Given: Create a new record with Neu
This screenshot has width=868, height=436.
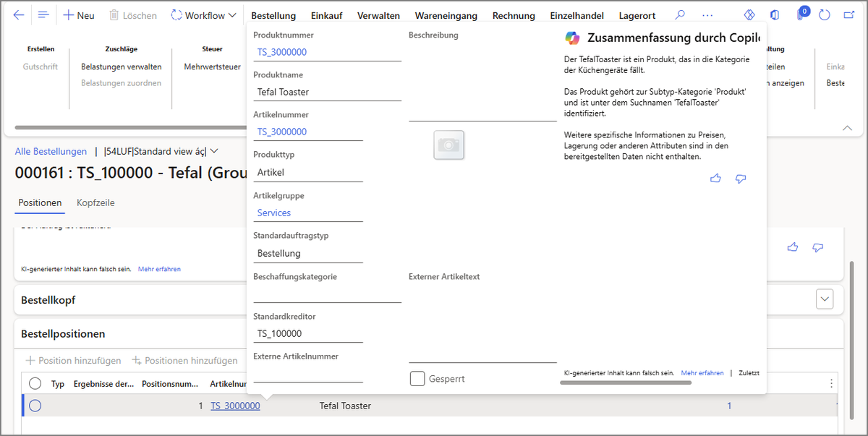Looking at the screenshot, I should 79,15.
